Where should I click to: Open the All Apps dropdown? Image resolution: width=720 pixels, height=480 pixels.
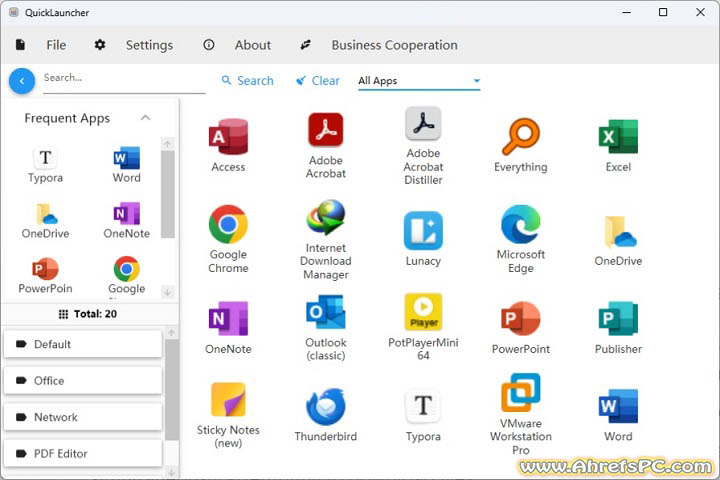coord(419,81)
